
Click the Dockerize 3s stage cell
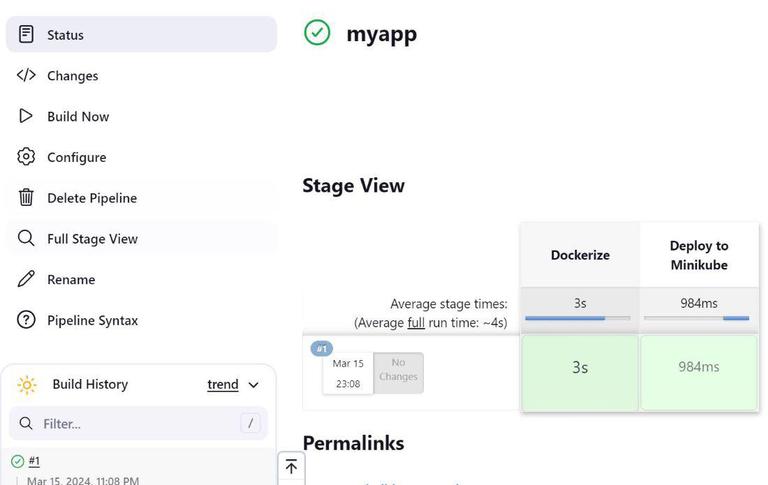click(x=579, y=368)
